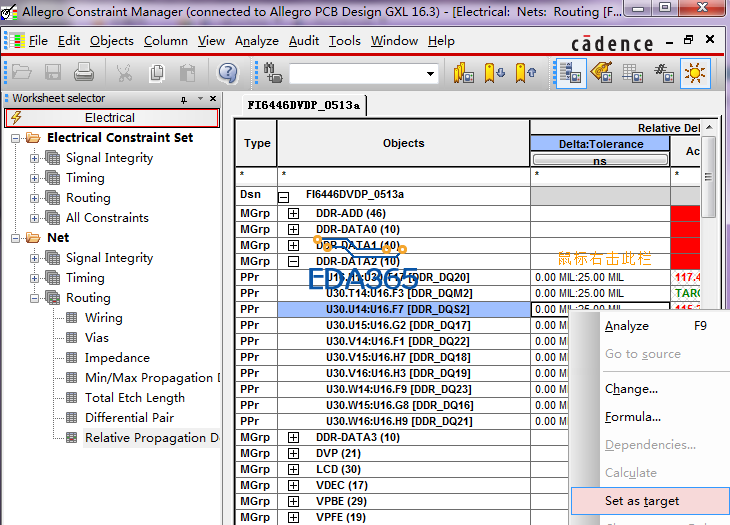Open the Vias worksheet
Image resolution: width=730 pixels, height=525 pixels.
click(96, 338)
